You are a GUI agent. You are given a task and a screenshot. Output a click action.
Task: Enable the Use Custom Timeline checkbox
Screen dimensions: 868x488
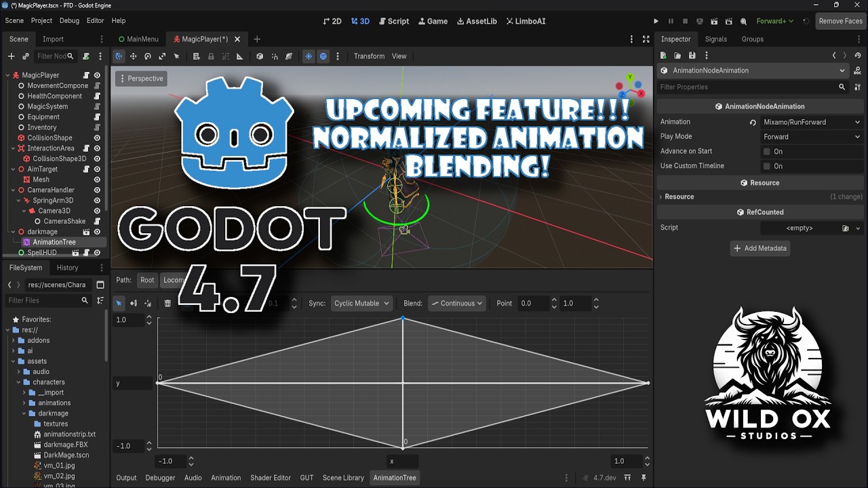(767, 166)
